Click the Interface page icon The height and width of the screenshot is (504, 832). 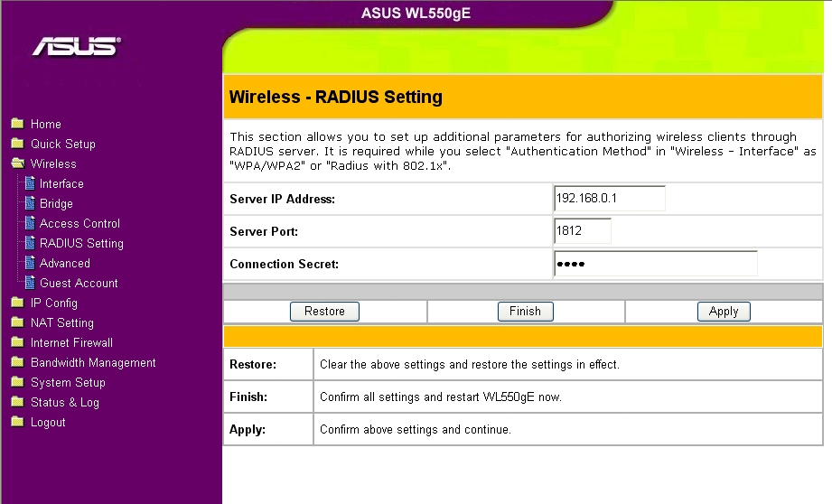30,183
